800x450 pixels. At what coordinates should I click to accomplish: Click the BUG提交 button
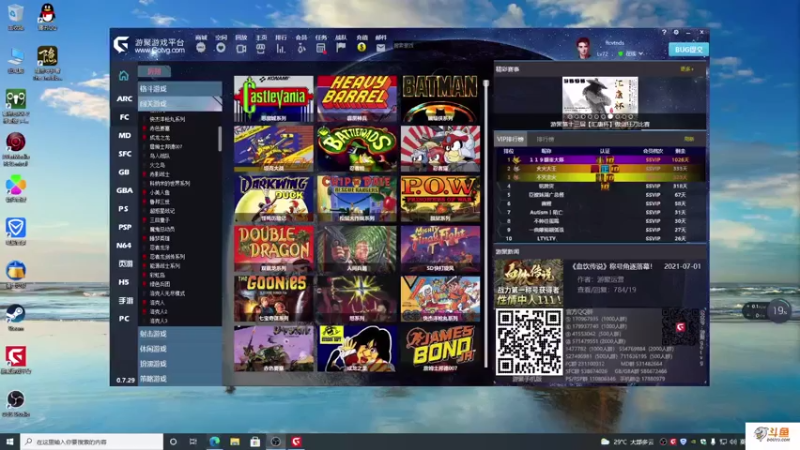688,49
